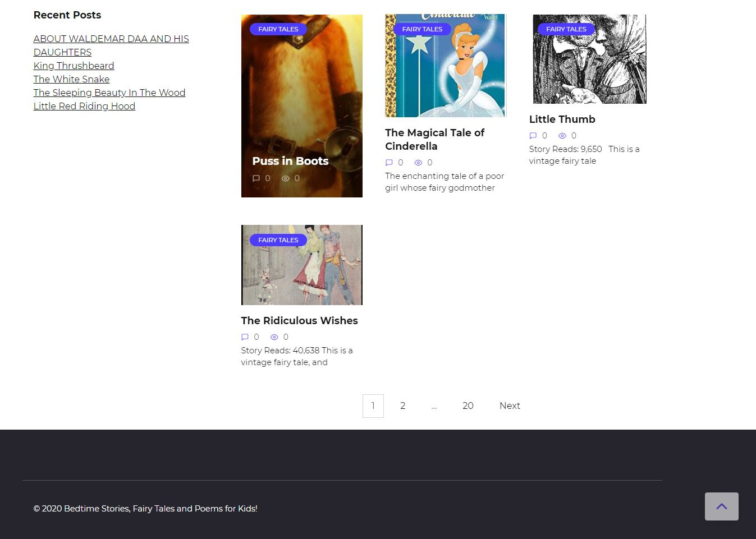Open The White Snake recent post
The image size is (756, 539).
[x=71, y=79]
